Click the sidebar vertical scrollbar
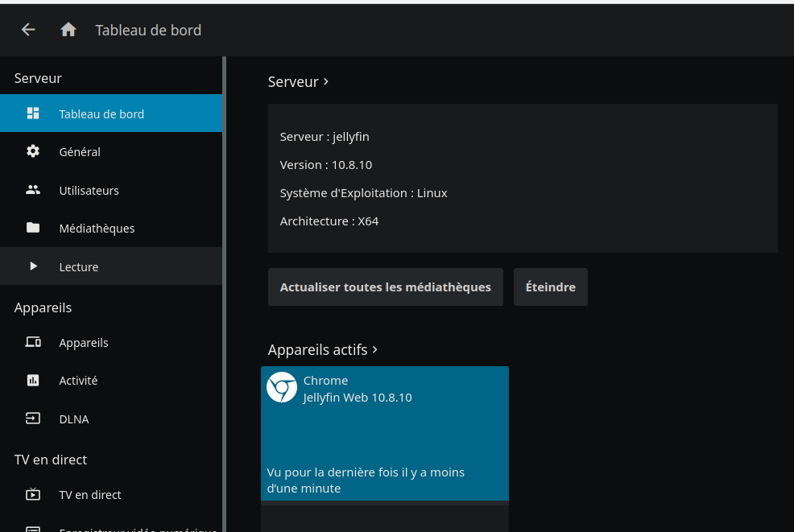 pyautogui.click(x=225, y=294)
